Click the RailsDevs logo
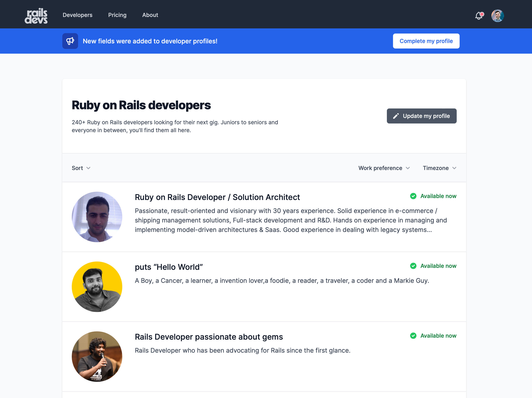 coord(36,16)
